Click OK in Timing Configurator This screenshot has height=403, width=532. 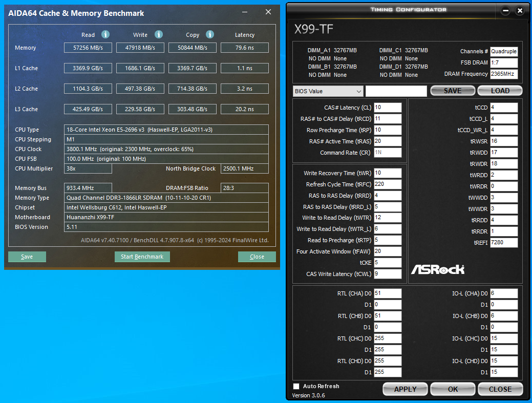(453, 389)
